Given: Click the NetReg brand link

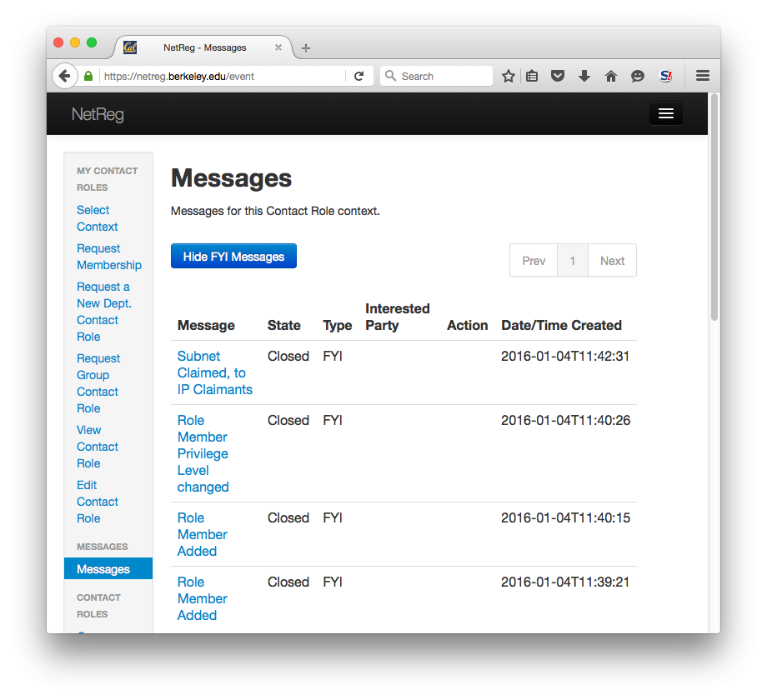Looking at the screenshot, I should tap(98, 114).
